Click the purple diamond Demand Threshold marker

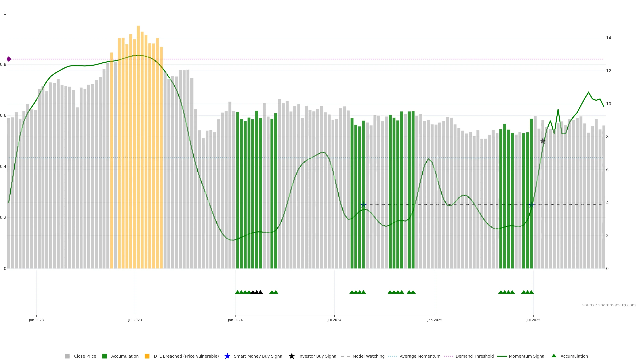click(x=9, y=59)
